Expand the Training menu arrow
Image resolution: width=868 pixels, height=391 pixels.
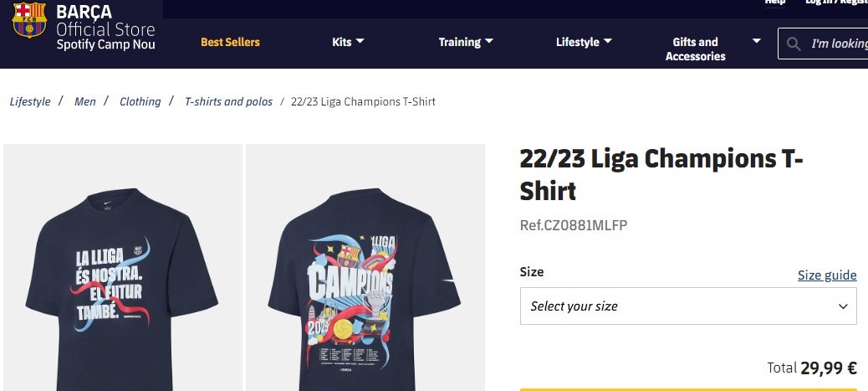(489, 41)
